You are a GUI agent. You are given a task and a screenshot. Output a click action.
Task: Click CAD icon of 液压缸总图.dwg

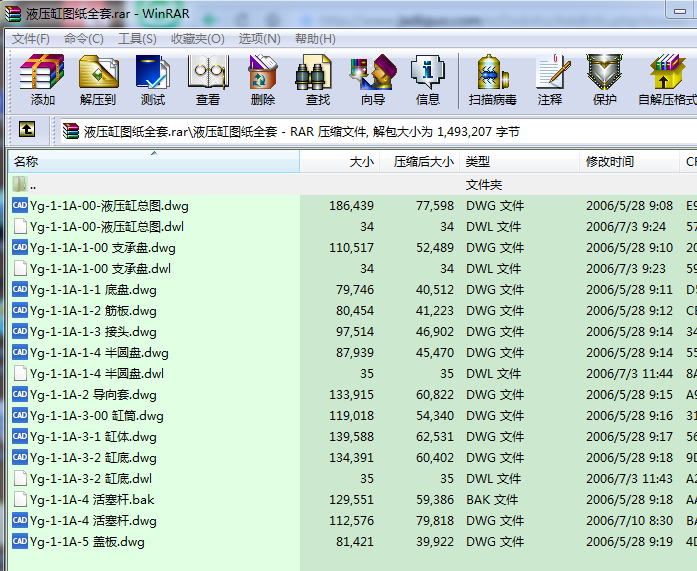tap(20, 205)
